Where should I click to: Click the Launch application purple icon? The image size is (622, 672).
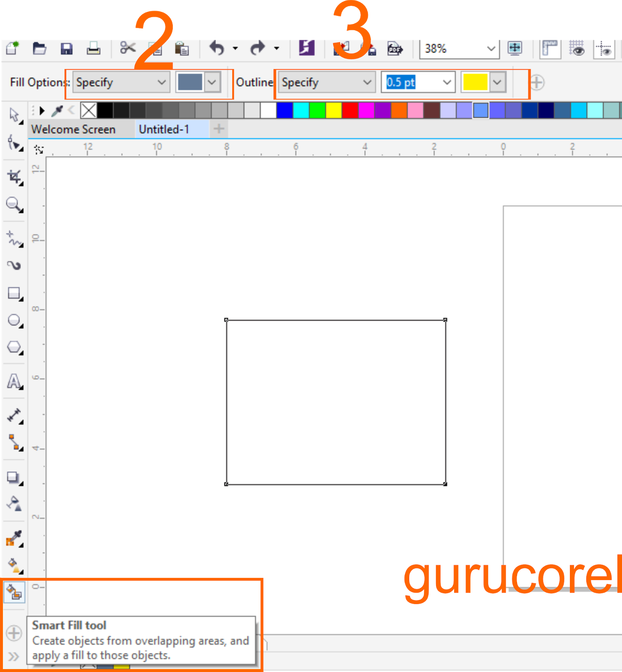point(307,48)
